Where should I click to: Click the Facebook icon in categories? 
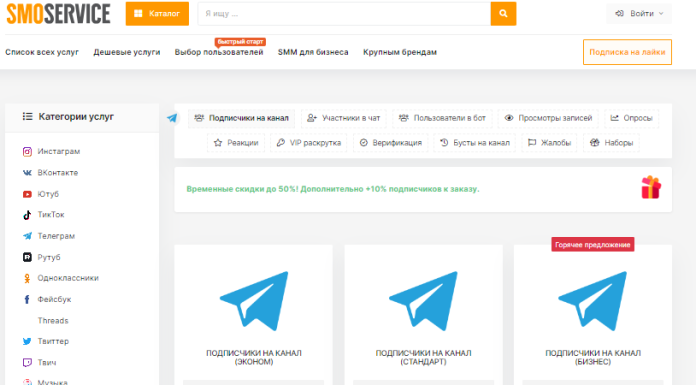[27, 299]
